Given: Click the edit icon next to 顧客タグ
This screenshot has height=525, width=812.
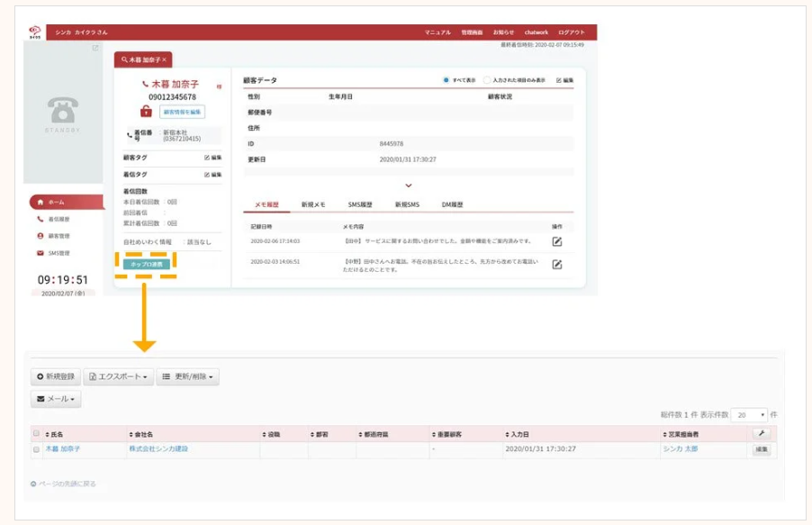Looking at the screenshot, I should tap(212, 158).
